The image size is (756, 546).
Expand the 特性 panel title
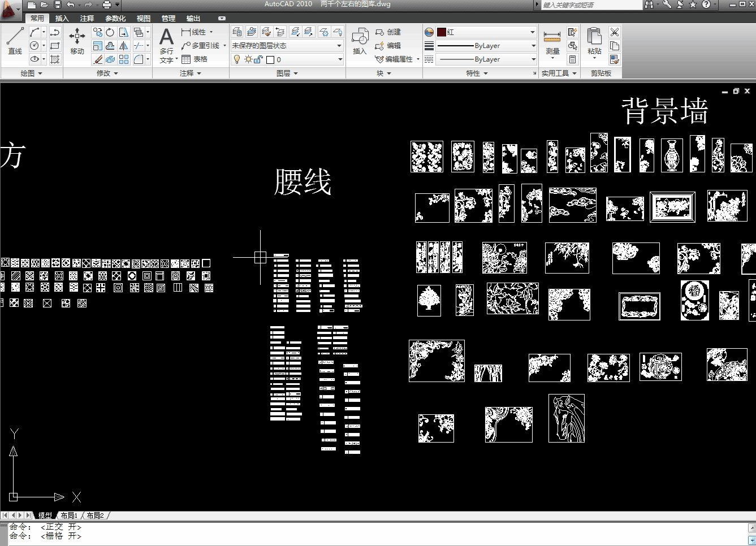(477, 73)
